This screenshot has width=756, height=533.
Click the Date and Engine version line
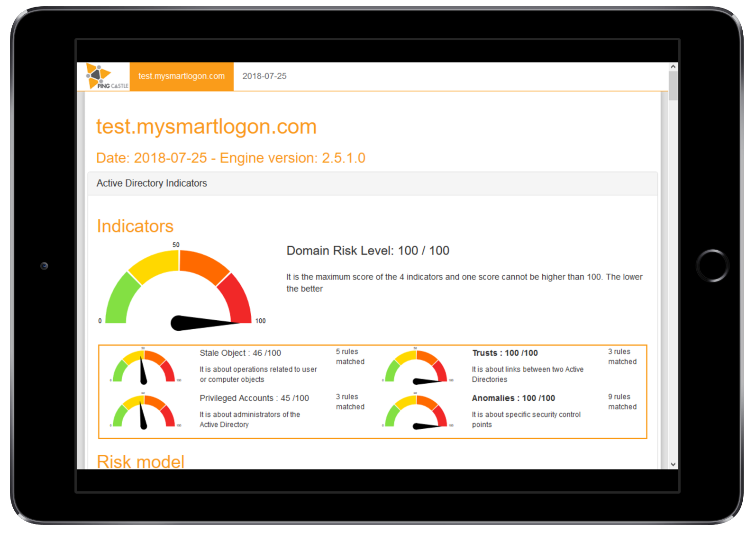click(x=231, y=158)
